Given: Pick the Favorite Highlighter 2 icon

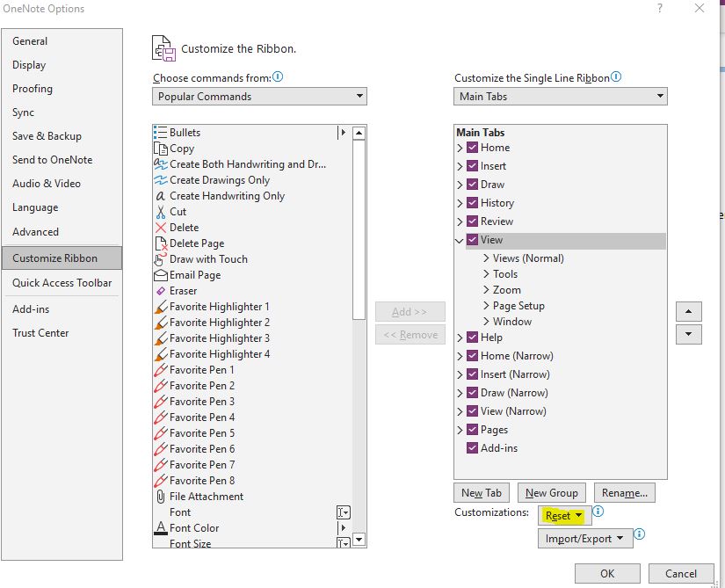Looking at the screenshot, I should [161, 323].
